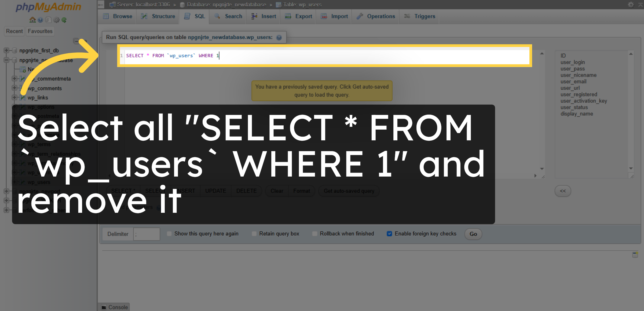
Task: Open the Browse tab
Action: click(x=117, y=16)
